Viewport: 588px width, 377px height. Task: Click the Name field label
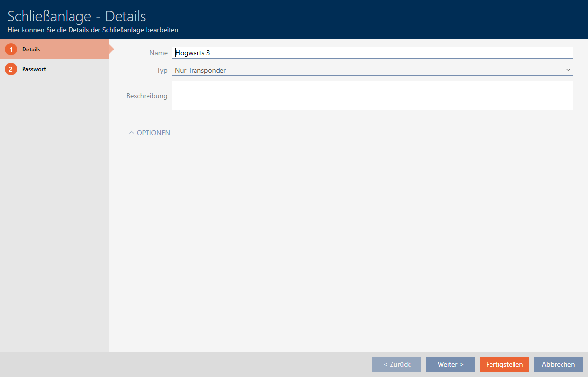(158, 53)
